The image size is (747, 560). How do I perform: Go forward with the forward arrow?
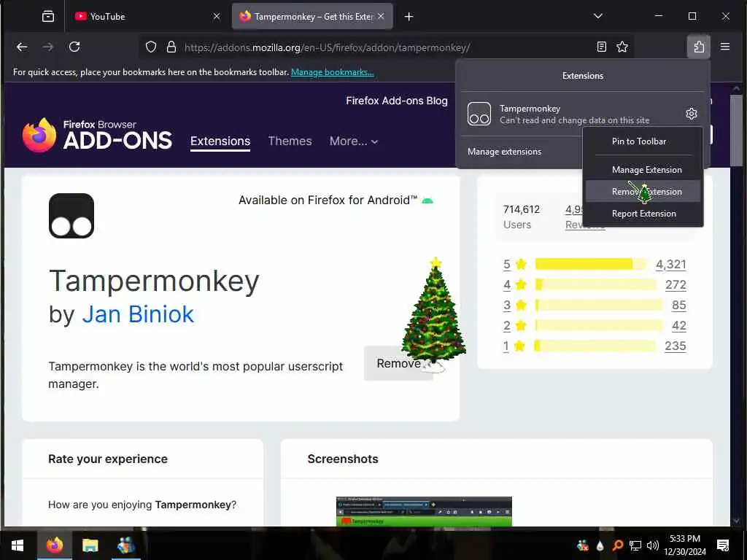[x=48, y=47]
